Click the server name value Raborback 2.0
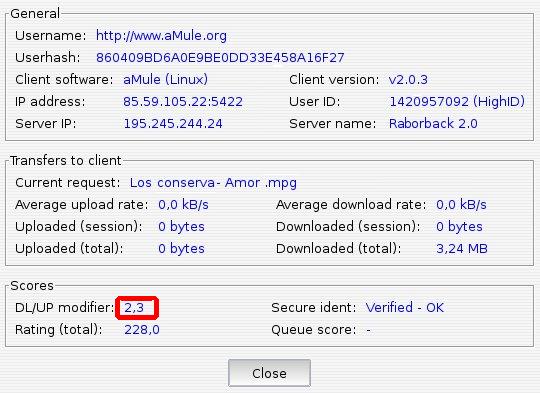This screenshot has width=540, height=393. click(x=433, y=123)
